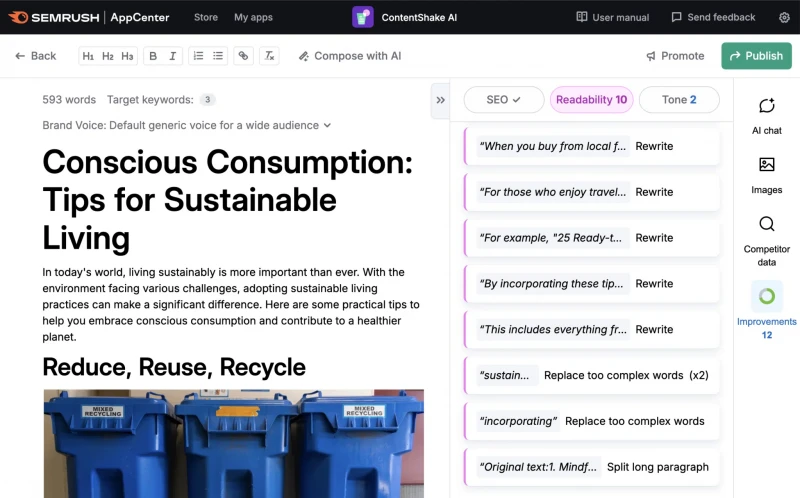This screenshot has width=800, height=498.
Task: Click the "593 words" counter
Action: pos(69,100)
